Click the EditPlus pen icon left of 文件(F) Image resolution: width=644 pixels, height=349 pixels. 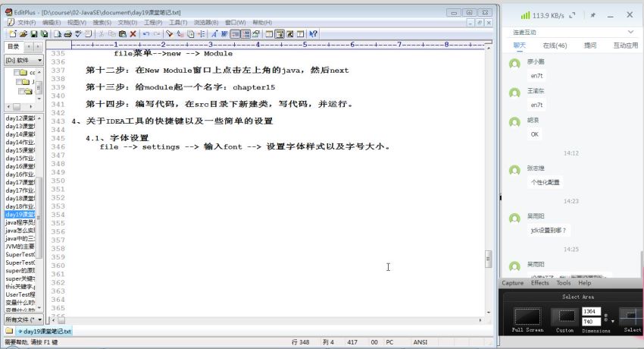(x=11, y=22)
